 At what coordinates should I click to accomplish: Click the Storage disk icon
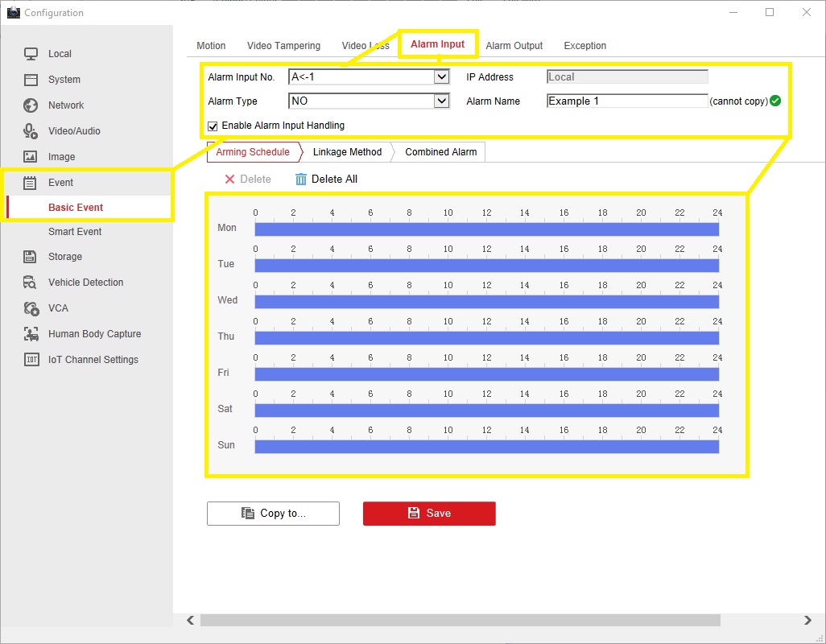click(31, 257)
